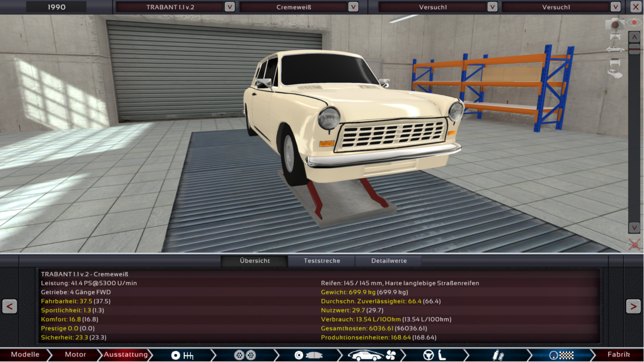The image size is (644, 362).
Task: Toggle the crossed-out eye hide icon
Action: (635, 244)
